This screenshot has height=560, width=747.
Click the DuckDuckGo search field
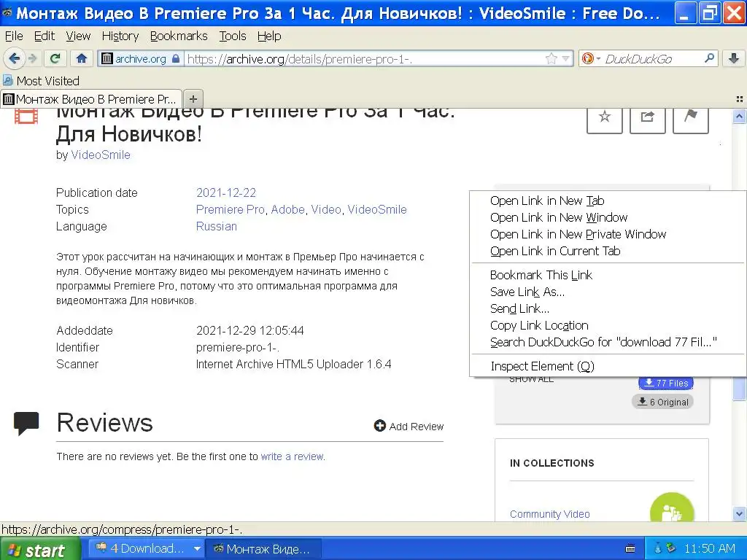coord(651,58)
